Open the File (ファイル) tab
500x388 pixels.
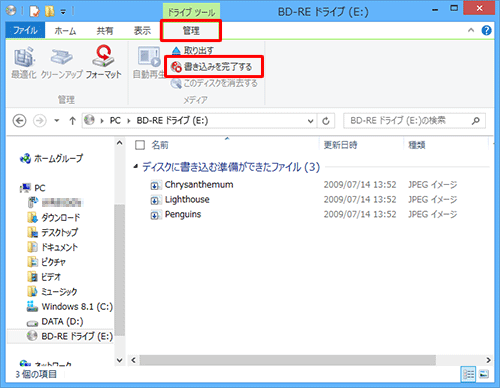tap(25, 31)
